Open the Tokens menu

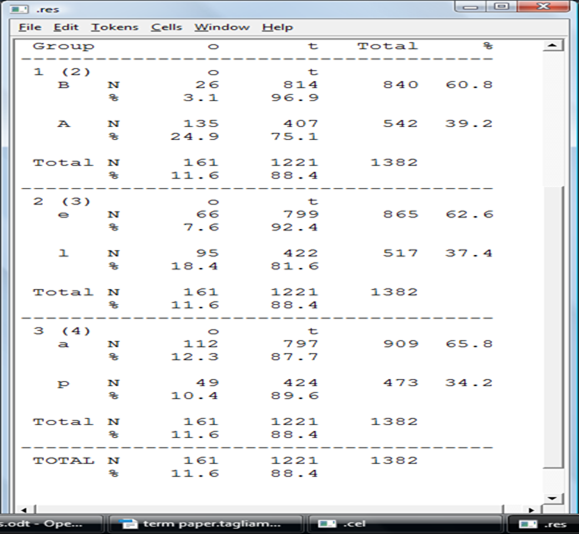tap(114, 27)
